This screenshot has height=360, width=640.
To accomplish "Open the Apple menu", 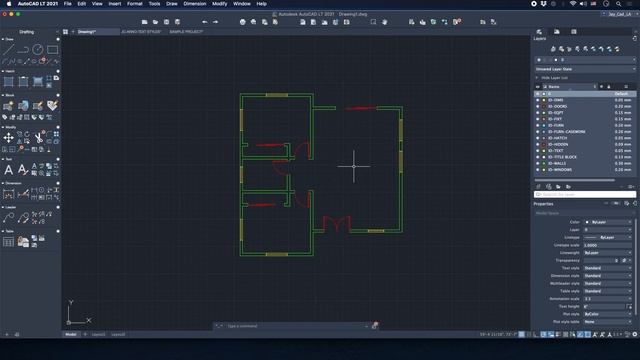I will 9,4.
